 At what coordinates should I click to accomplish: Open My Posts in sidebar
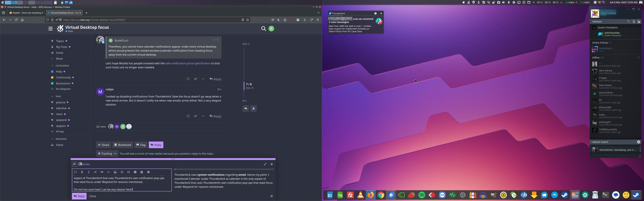click(x=61, y=47)
